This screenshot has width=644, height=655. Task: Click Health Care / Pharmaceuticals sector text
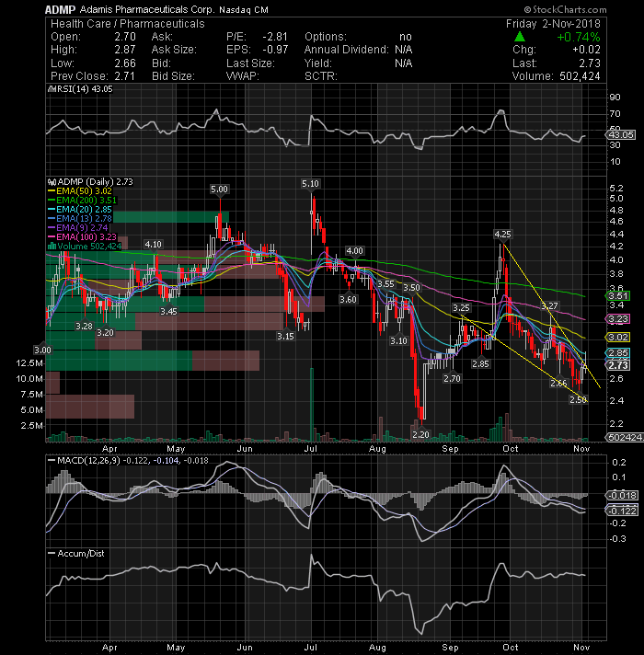click(x=127, y=24)
